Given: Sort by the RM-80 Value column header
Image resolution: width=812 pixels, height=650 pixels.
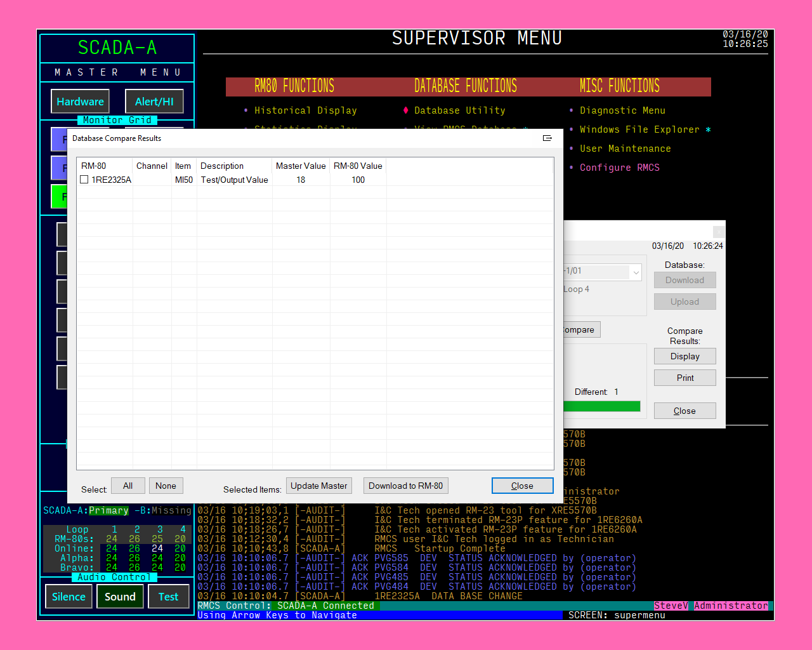Looking at the screenshot, I should click(358, 166).
